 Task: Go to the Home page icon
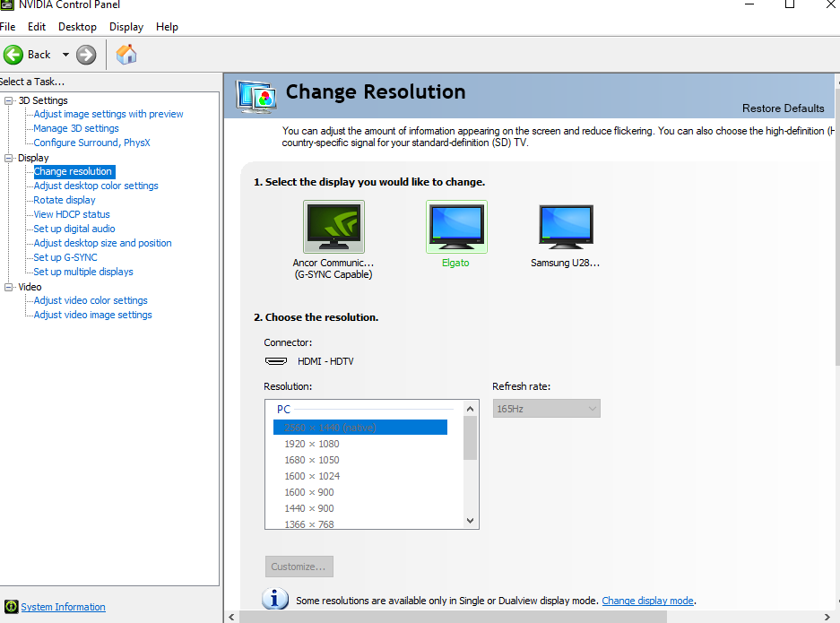tap(126, 55)
